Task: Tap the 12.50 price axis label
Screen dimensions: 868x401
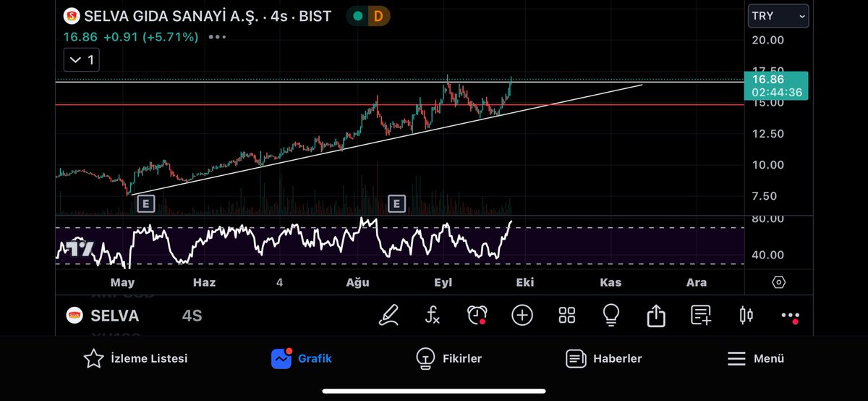Action: click(767, 134)
